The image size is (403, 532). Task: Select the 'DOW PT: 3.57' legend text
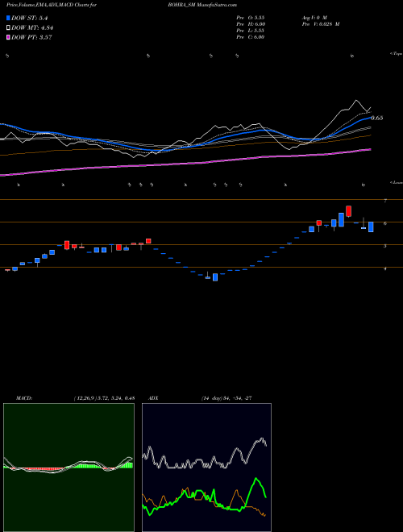pyautogui.click(x=31, y=38)
